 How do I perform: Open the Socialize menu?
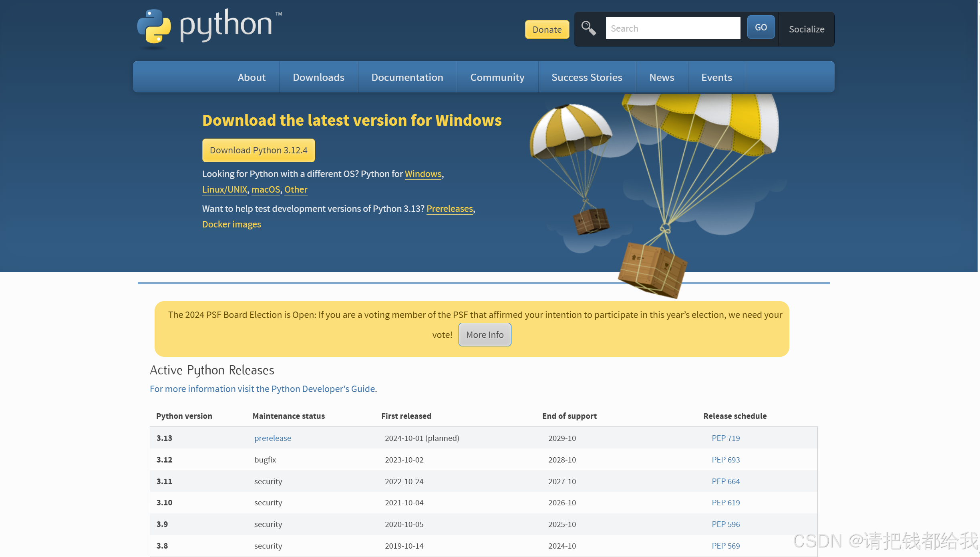pyautogui.click(x=807, y=29)
